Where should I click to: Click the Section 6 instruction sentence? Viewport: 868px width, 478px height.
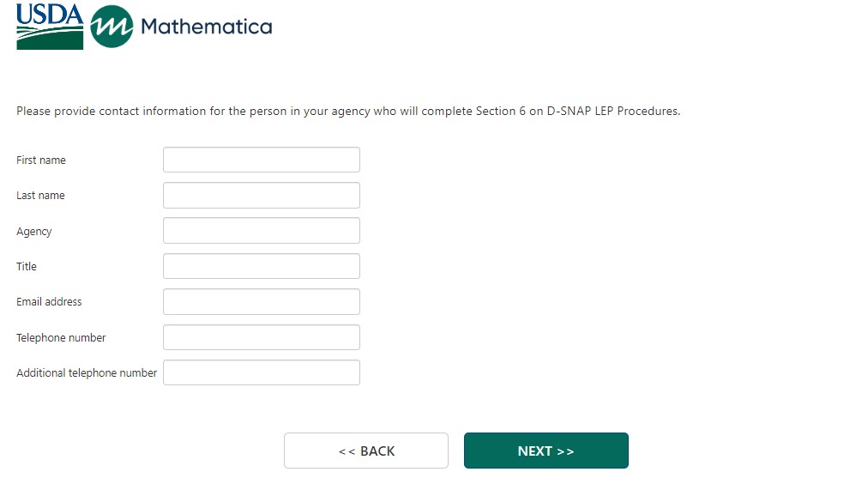tap(348, 112)
